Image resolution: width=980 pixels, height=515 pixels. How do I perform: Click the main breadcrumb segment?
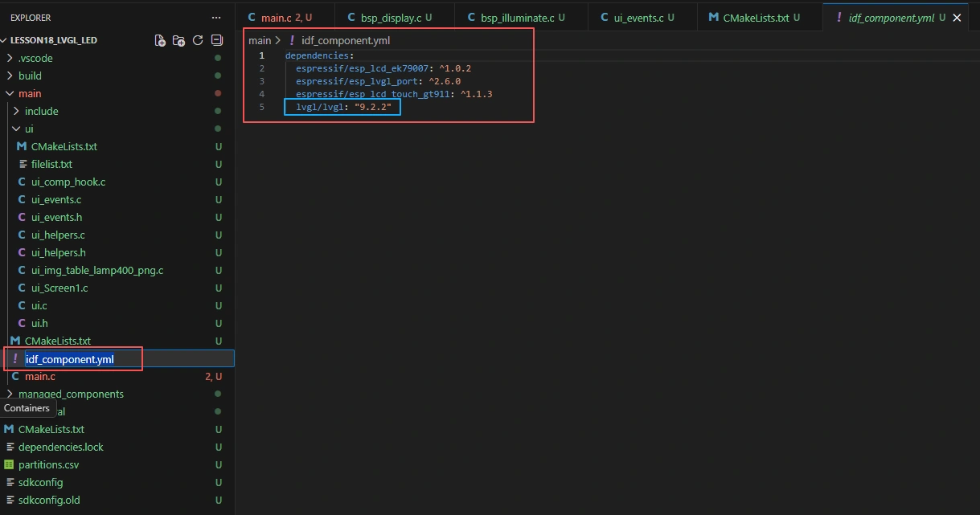point(260,40)
